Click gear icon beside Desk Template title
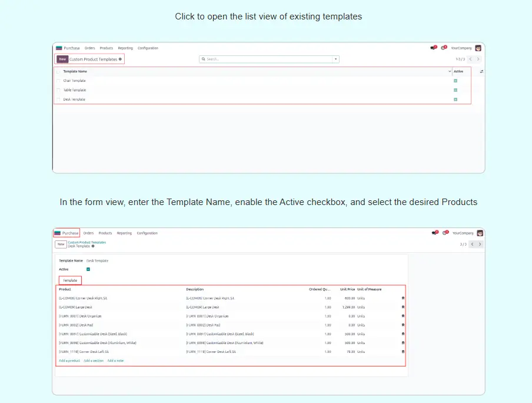 click(93, 246)
